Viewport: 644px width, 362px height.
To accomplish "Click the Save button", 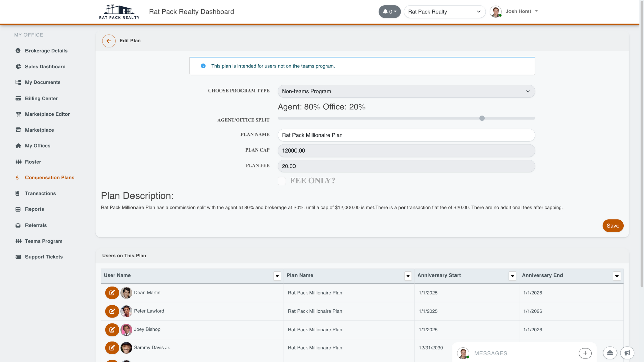I will 613,226.
